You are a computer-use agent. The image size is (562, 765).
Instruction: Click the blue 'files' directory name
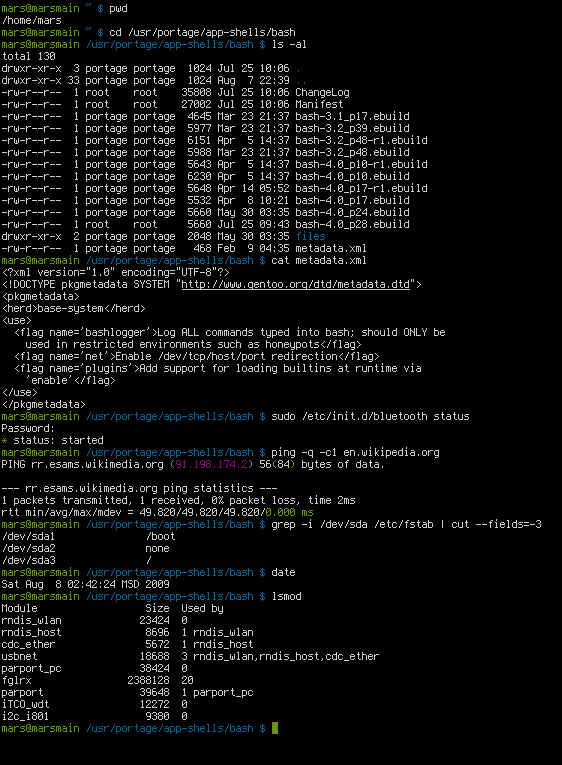point(310,236)
